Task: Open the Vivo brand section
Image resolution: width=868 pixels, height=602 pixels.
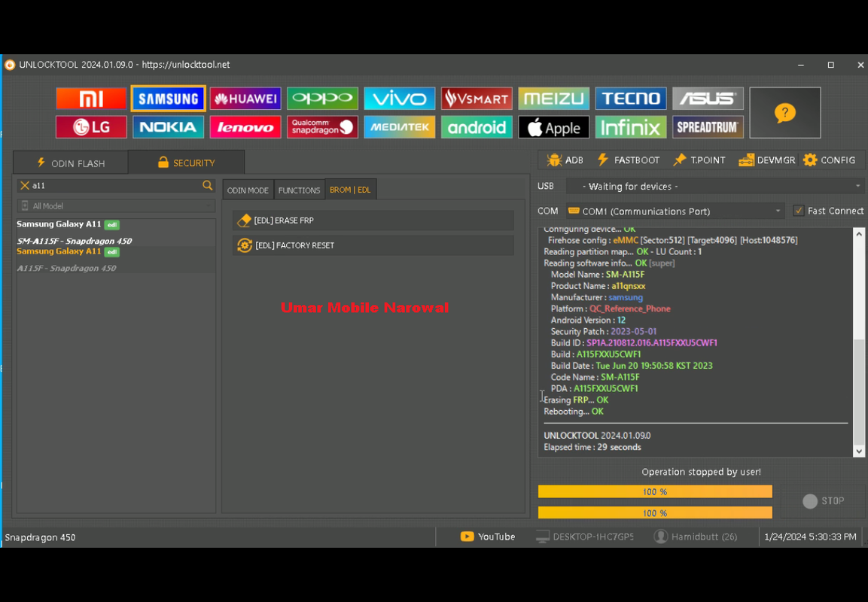Action: coord(399,99)
